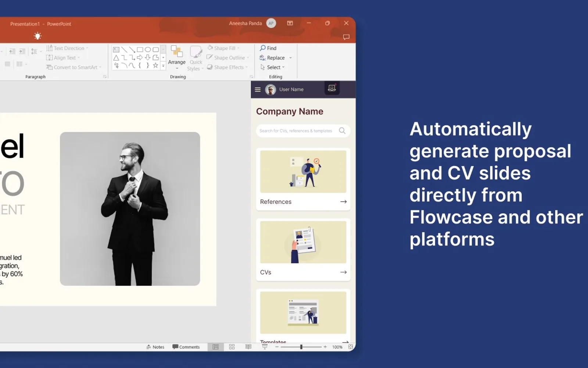The width and height of the screenshot is (588, 368).
Task: Open Shape Fill options
Action: pos(223,48)
